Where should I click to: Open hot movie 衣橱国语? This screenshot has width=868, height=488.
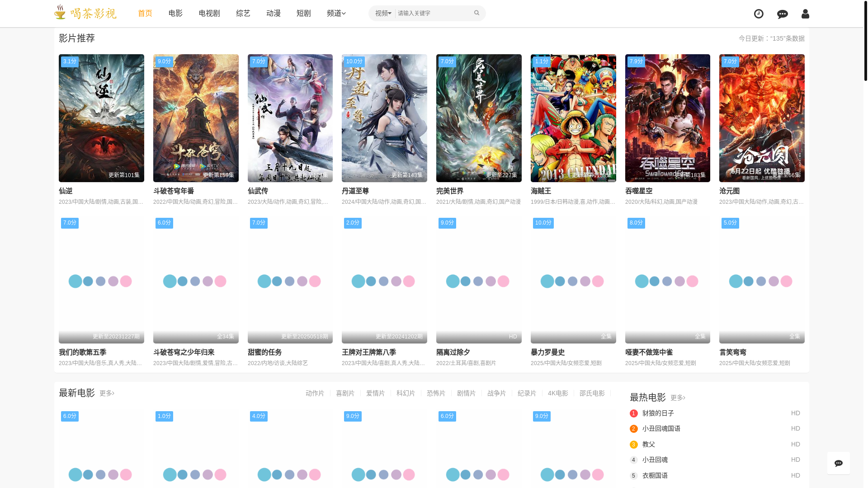[x=655, y=476]
